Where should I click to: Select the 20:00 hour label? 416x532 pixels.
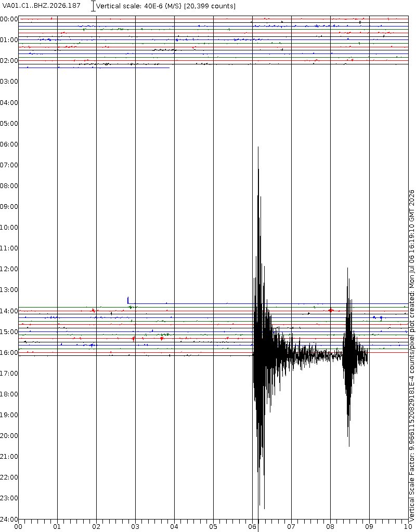pos(9,436)
